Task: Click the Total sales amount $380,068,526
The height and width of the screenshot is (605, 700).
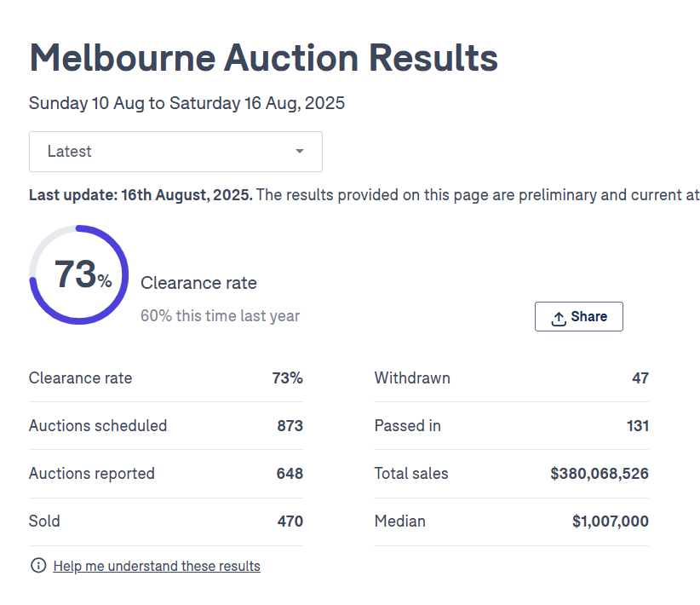Action: tap(599, 474)
